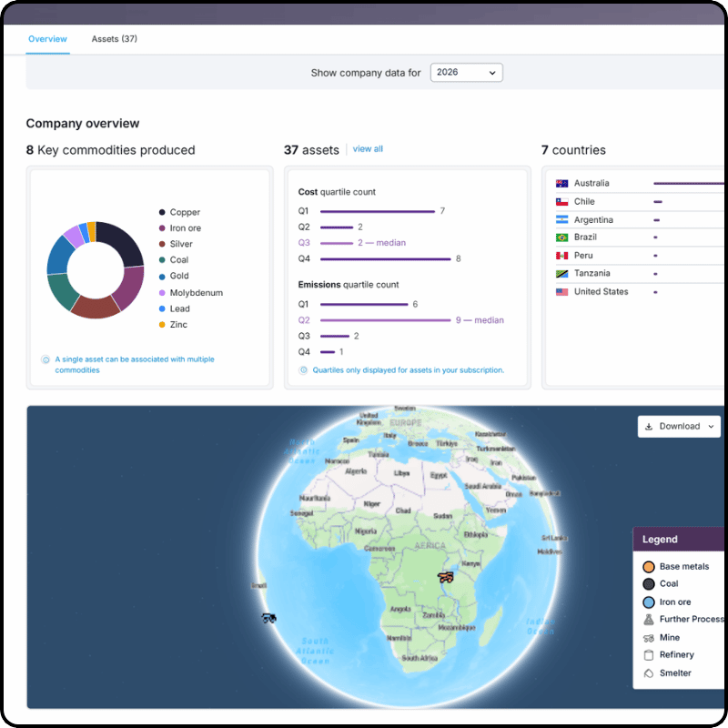Expand the Download chevron arrow
The height and width of the screenshot is (728, 728).
[711, 427]
